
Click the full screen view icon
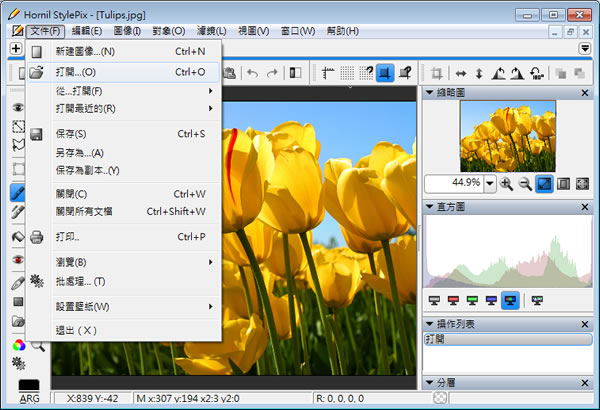coord(582,184)
